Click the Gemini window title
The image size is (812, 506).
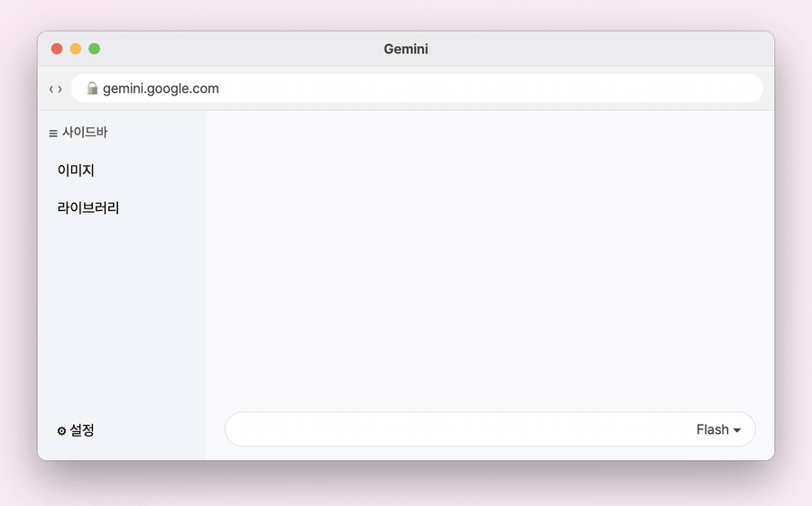point(406,49)
